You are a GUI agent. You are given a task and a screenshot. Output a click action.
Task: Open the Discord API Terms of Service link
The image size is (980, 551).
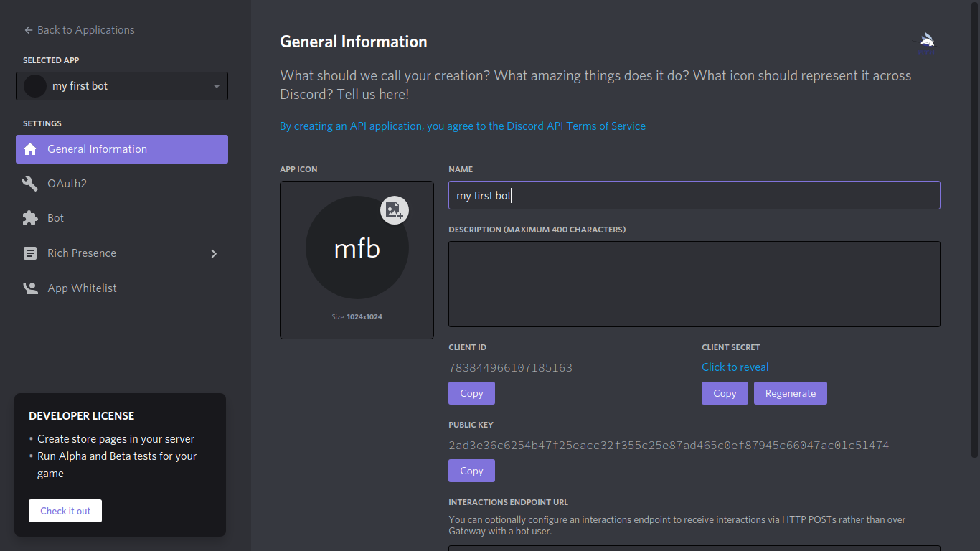[x=463, y=126]
